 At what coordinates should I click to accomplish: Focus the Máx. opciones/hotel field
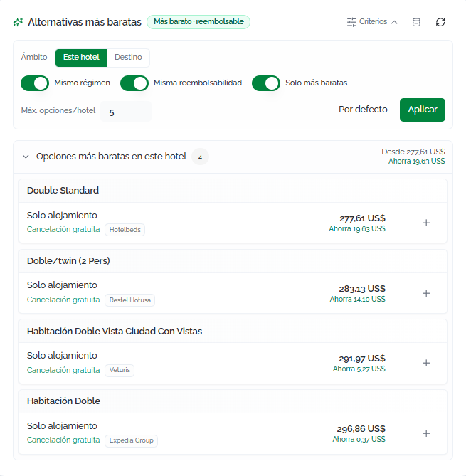[126, 112]
